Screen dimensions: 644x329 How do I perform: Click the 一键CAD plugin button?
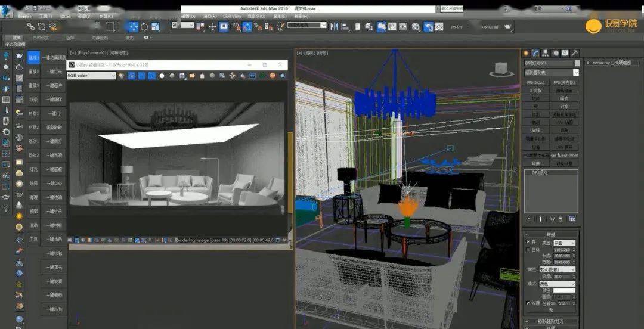(x=54, y=183)
